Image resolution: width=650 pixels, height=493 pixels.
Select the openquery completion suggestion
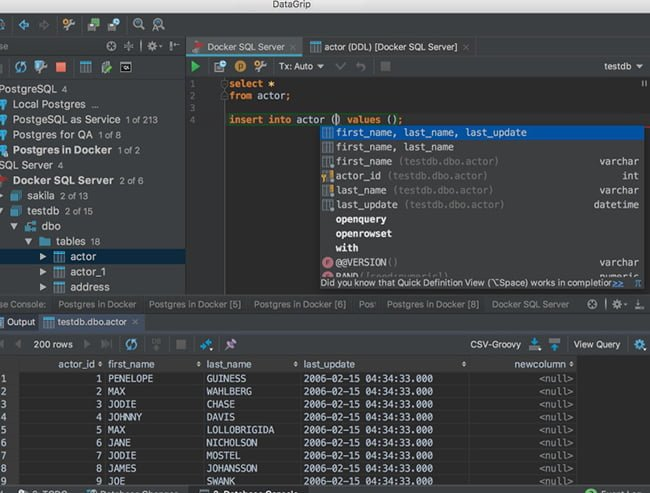pos(482,219)
